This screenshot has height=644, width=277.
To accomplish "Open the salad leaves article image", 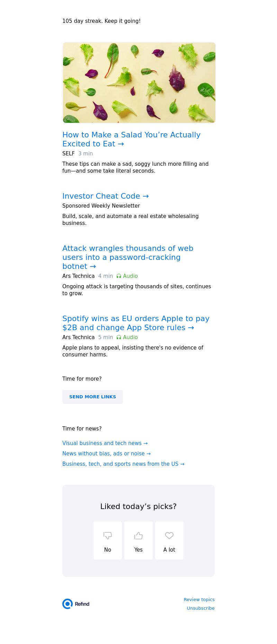I will (139, 83).
